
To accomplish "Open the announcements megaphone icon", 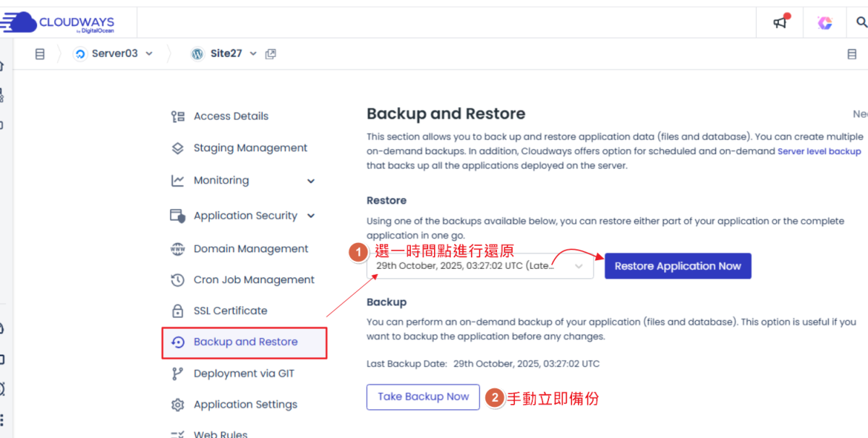I will pyautogui.click(x=780, y=23).
